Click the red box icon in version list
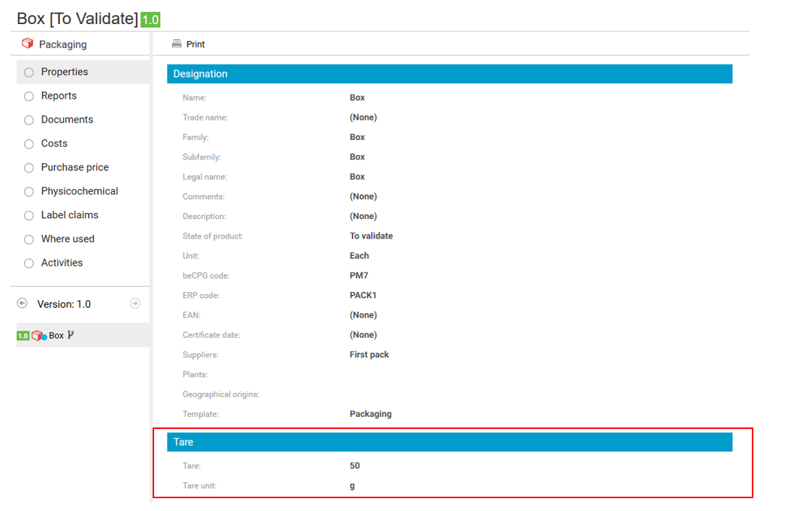This screenshot has height=511, width=812. [x=38, y=336]
